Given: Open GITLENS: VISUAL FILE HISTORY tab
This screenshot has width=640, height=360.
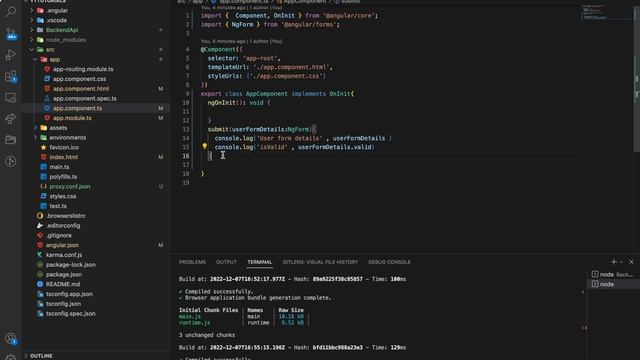Looking at the screenshot, I should pyautogui.click(x=320, y=262).
